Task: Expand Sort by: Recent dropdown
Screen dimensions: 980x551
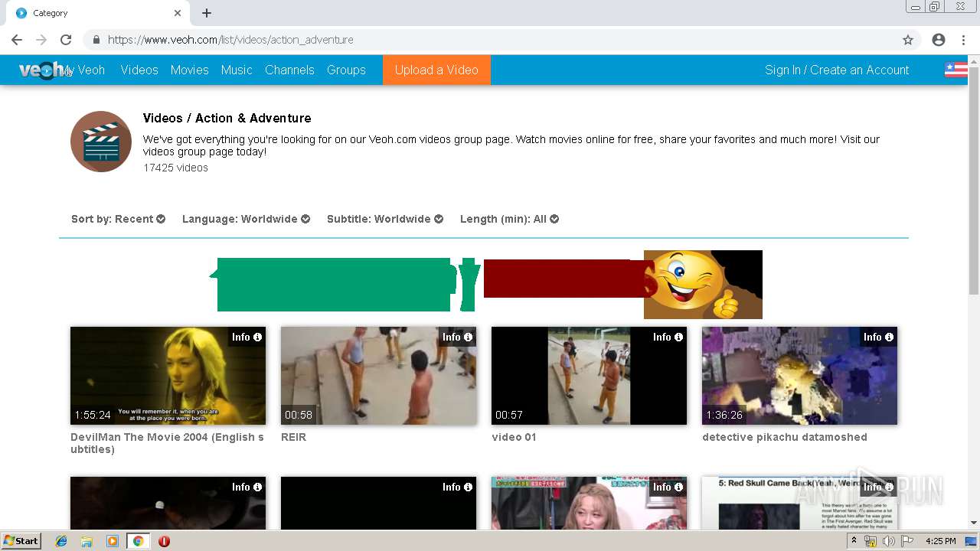Action: click(x=118, y=219)
